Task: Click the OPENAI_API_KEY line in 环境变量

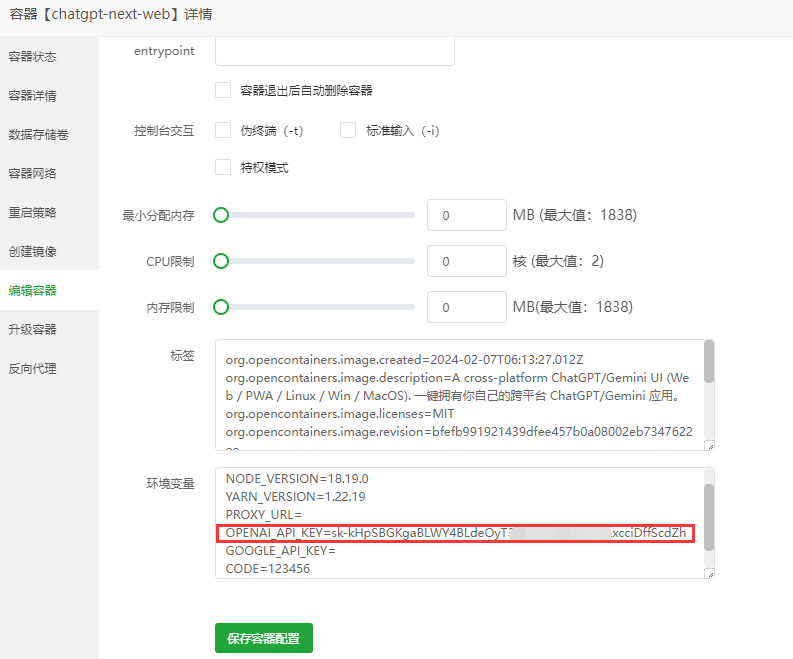Action: 455,533
